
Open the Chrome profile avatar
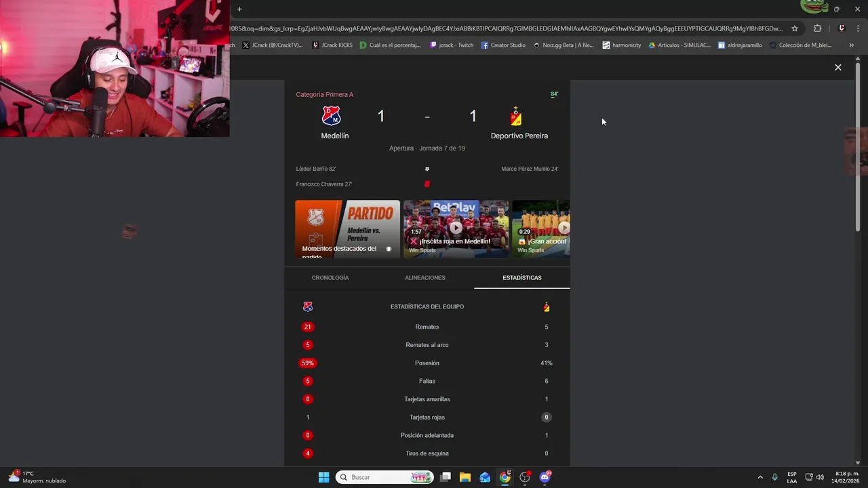tap(842, 28)
